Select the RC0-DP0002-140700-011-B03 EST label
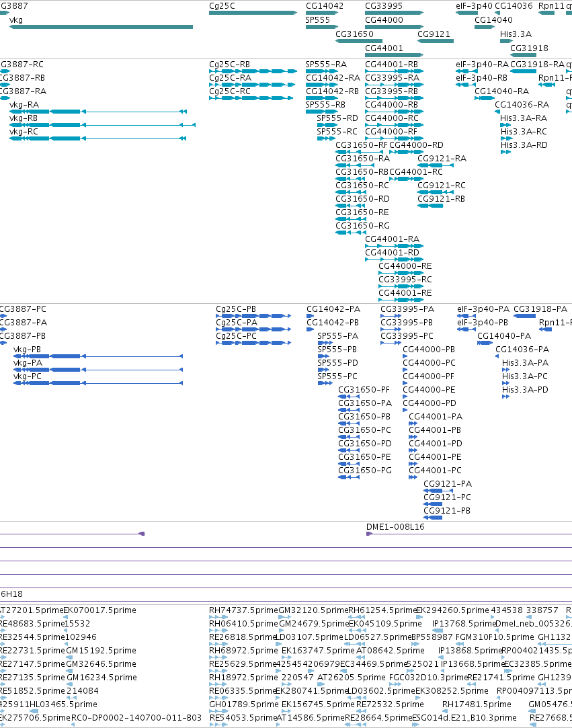This screenshot has width=572, height=728. [136, 718]
